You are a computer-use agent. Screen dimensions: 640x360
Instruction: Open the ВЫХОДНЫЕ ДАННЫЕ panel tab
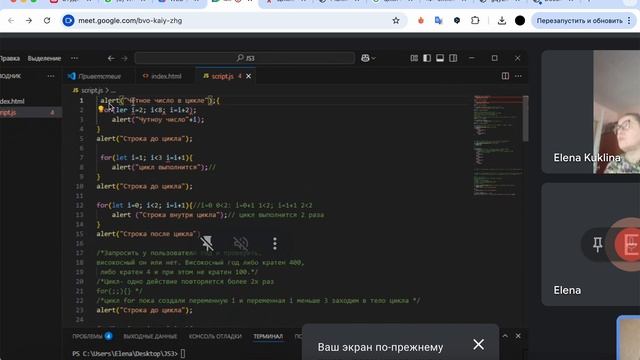pyautogui.click(x=150, y=336)
